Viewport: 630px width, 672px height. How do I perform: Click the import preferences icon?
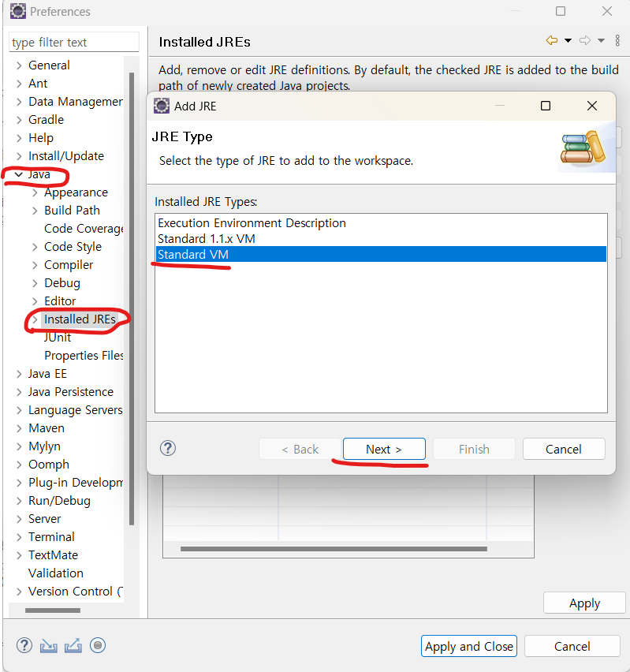click(x=49, y=645)
